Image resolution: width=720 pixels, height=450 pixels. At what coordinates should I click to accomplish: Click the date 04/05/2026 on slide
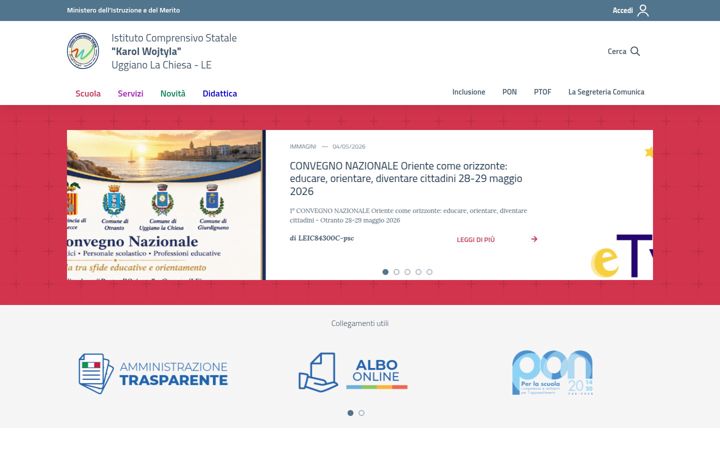coord(349,146)
